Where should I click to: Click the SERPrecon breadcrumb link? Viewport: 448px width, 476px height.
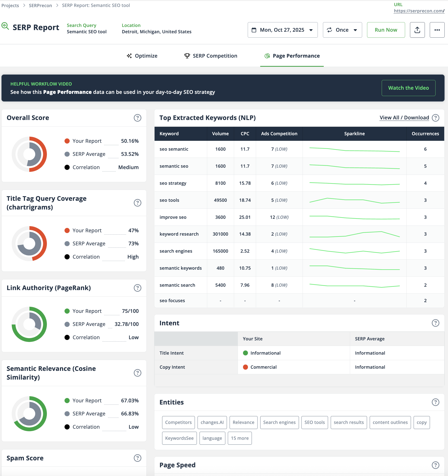(x=40, y=5)
